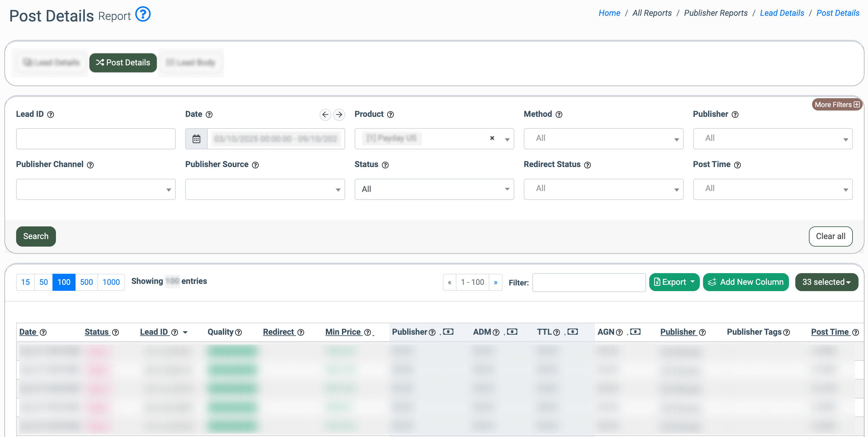The width and height of the screenshot is (868, 437).
Task: Click the help icon beside Post Details Report title
Action: click(x=143, y=15)
